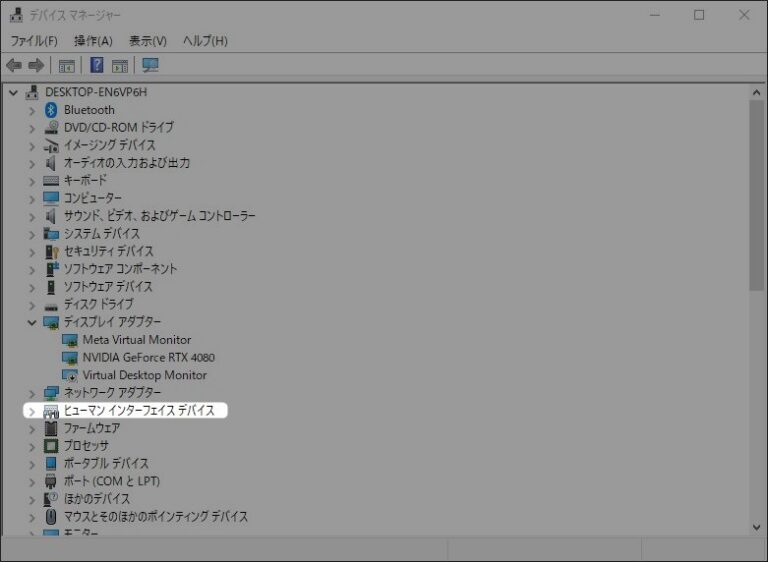
Task: Expand the ヒューマン インターフェイス デバイス category
Action: (32, 411)
